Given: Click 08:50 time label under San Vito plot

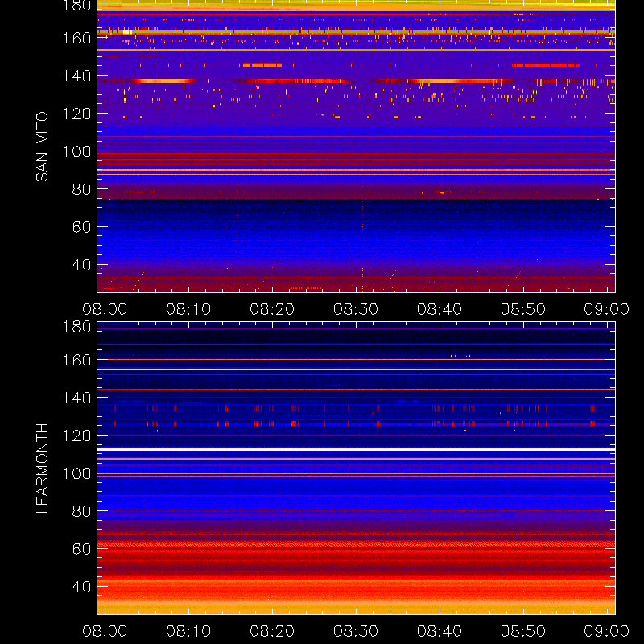Looking at the screenshot, I should coord(523,309).
